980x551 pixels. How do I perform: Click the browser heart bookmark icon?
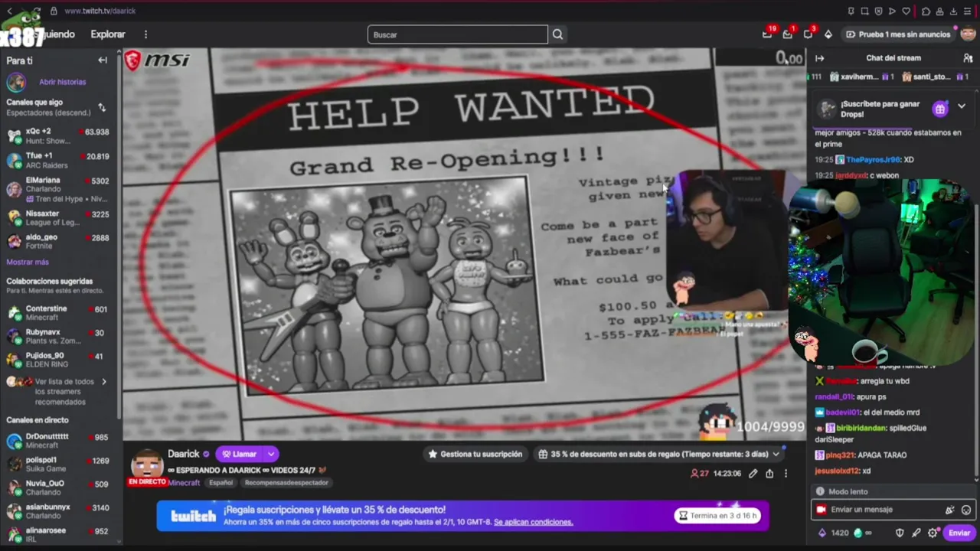coord(906,11)
